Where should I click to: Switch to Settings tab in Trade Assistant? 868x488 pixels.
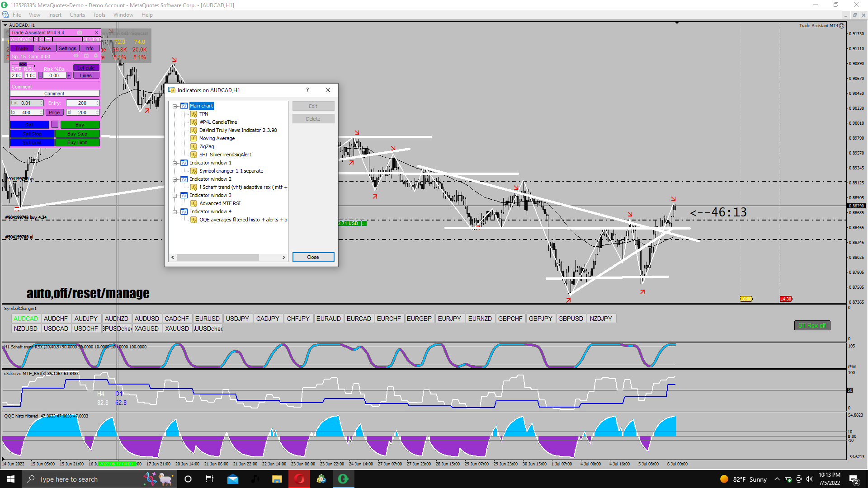(x=67, y=48)
